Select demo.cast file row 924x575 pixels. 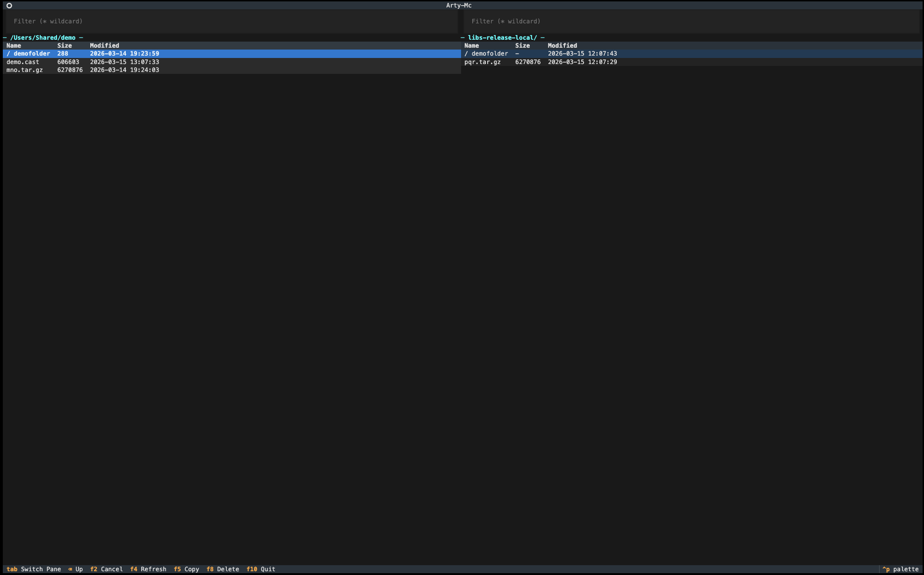click(x=23, y=62)
